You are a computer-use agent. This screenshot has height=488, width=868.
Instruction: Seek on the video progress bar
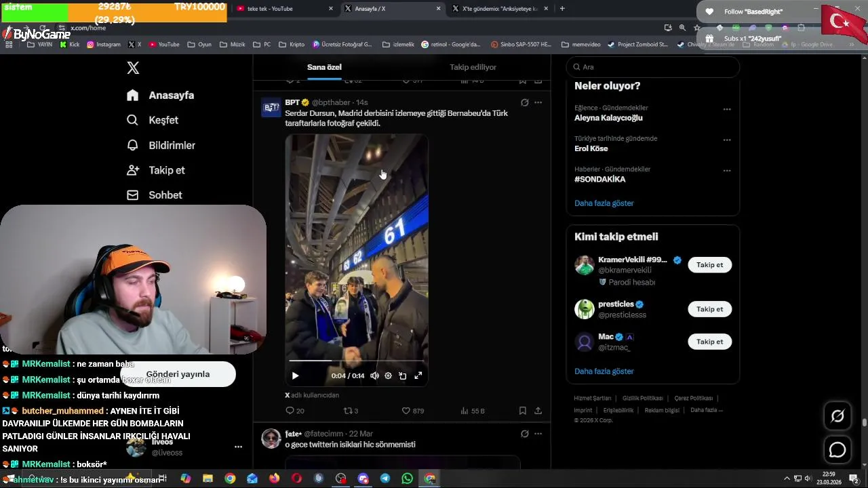click(x=356, y=361)
